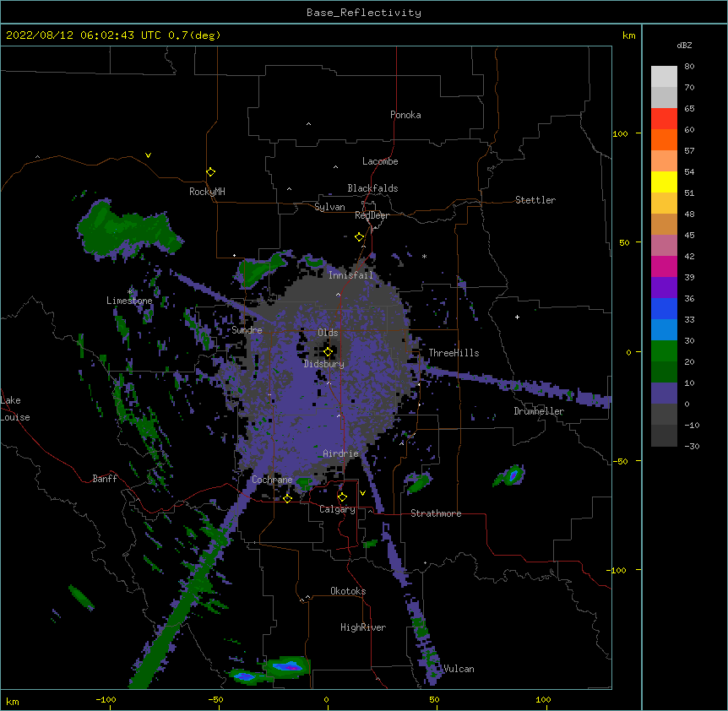The height and width of the screenshot is (711, 728).
Task: Click the yellow diamond marker above RockyMH
Action: click(211, 172)
